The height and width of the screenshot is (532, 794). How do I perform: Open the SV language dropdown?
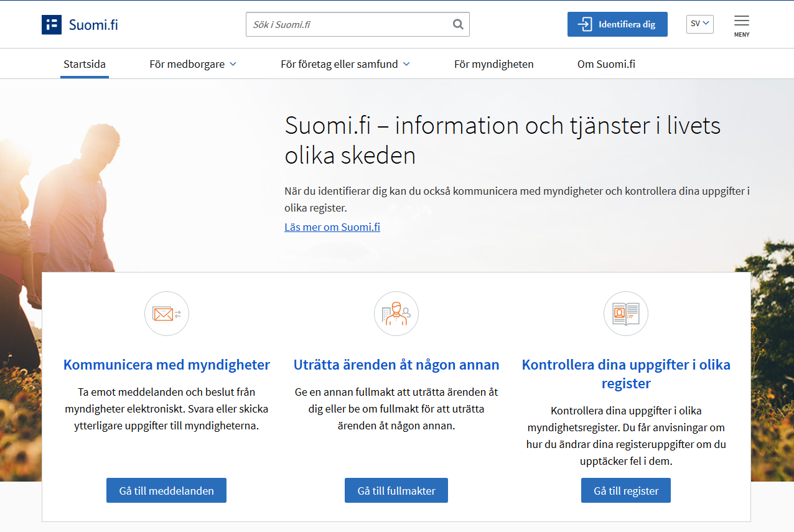699,24
